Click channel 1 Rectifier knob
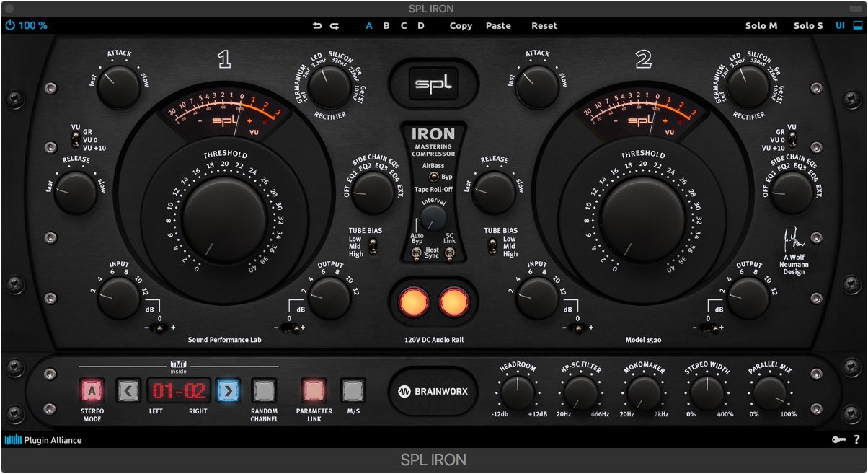This screenshot has height=474, width=868. (x=330, y=87)
